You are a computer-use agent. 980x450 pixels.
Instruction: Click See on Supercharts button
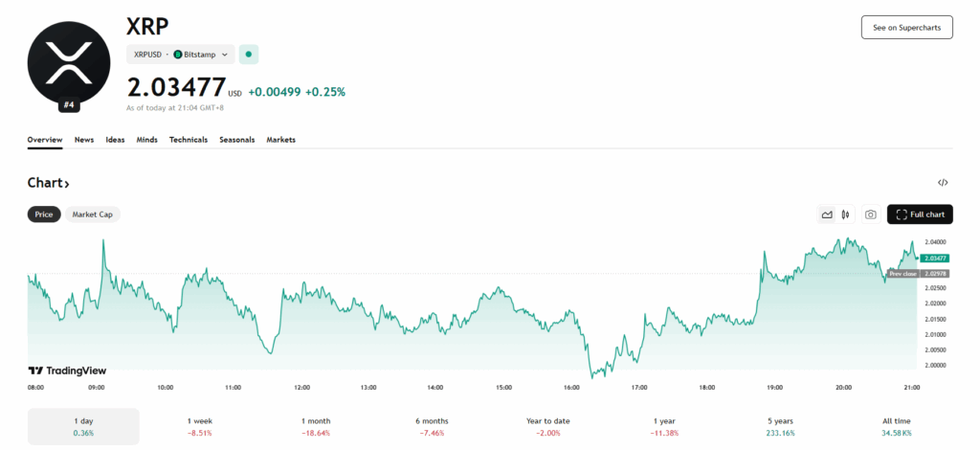point(906,28)
